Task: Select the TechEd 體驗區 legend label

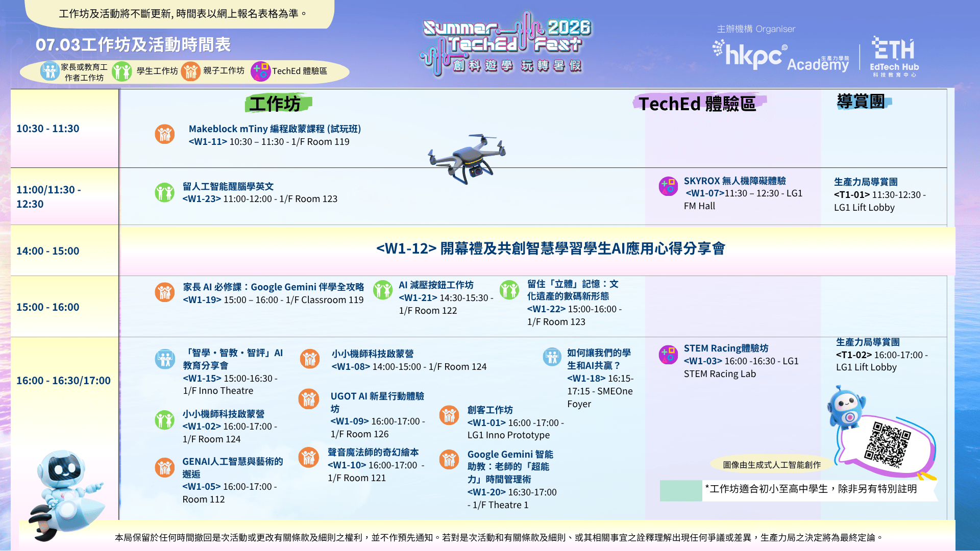Action: click(x=300, y=71)
